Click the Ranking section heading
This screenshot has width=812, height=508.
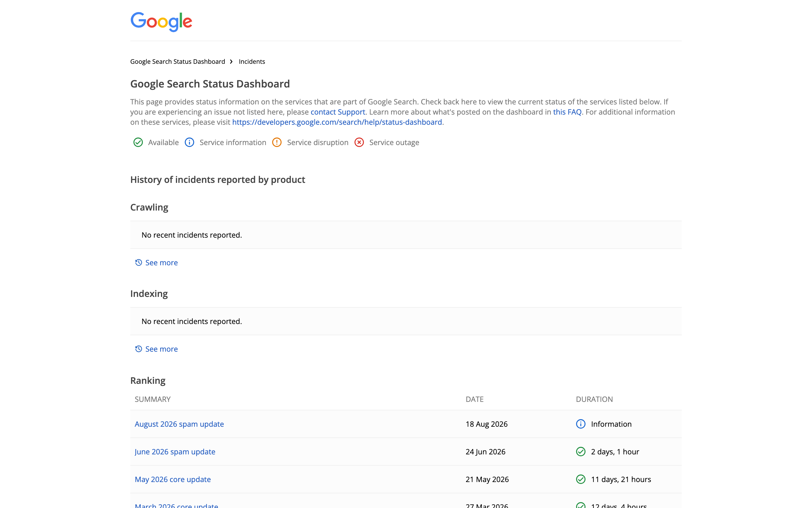148,380
